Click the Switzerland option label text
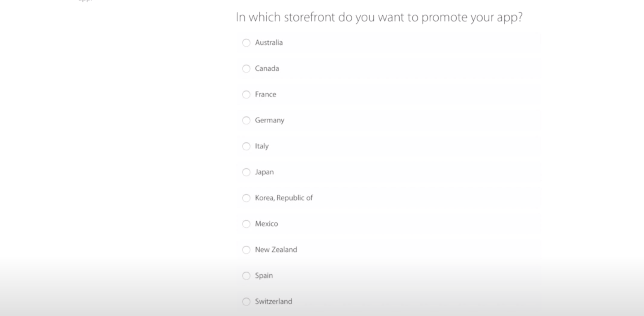This screenshot has height=316, width=644. pyautogui.click(x=274, y=302)
